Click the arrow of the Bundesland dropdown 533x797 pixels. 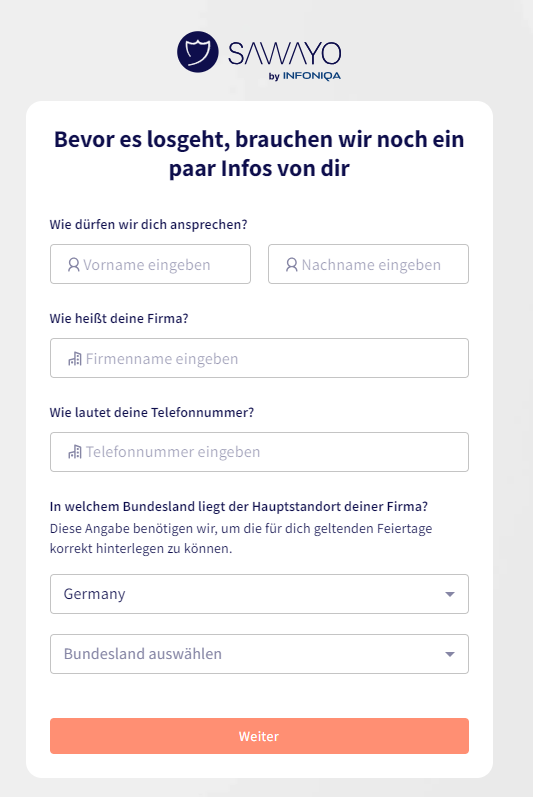(x=450, y=654)
